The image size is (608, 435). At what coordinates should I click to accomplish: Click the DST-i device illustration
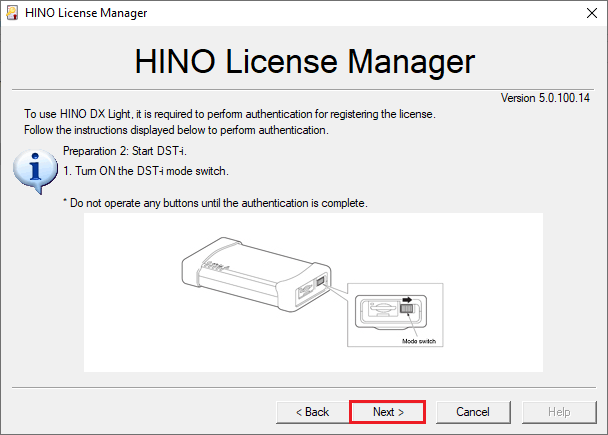pos(256,274)
